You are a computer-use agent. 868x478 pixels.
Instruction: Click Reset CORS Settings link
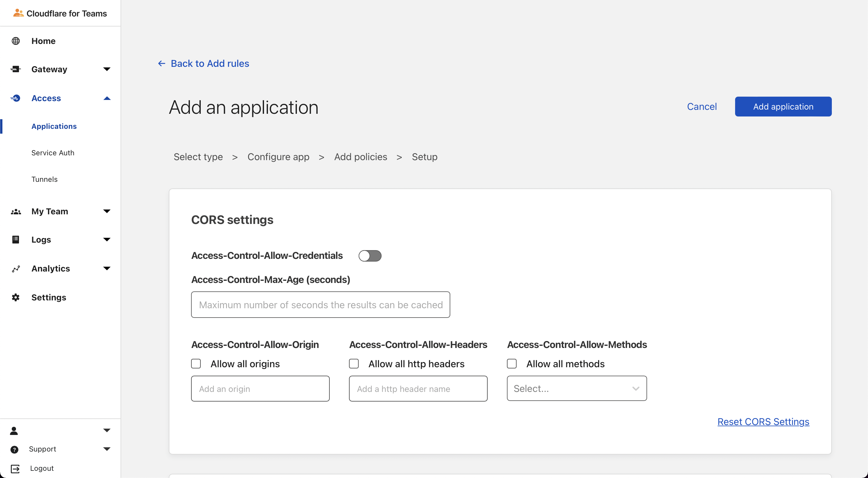click(763, 422)
